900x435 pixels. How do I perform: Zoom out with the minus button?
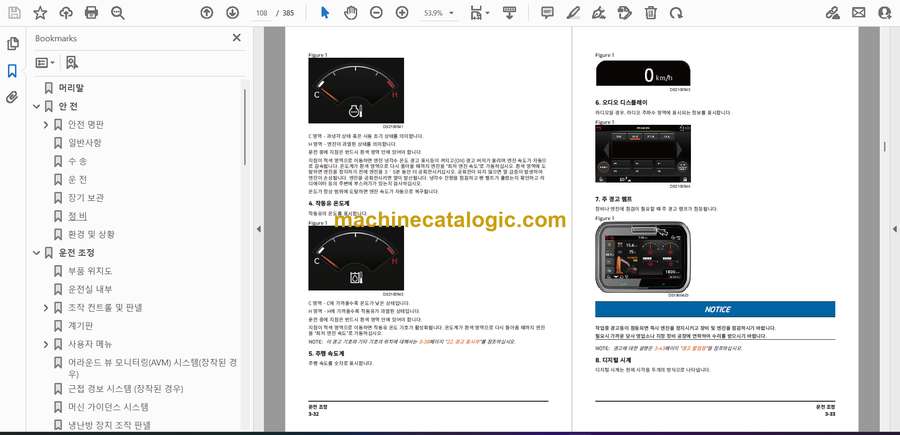click(376, 13)
